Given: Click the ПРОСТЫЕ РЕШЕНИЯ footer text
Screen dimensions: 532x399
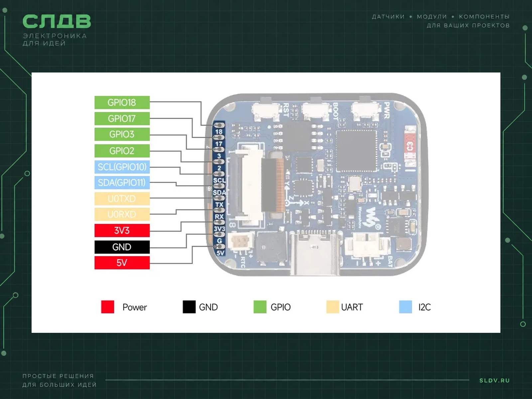Looking at the screenshot, I should pos(58,376).
